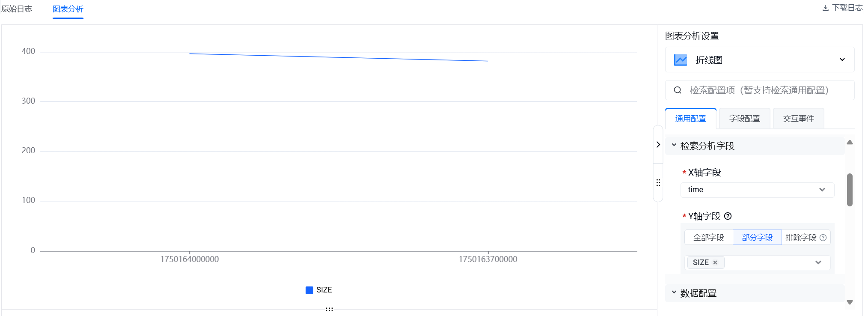Select the 排除字段 option
Screen dimensions: 868x316
(801, 238)
